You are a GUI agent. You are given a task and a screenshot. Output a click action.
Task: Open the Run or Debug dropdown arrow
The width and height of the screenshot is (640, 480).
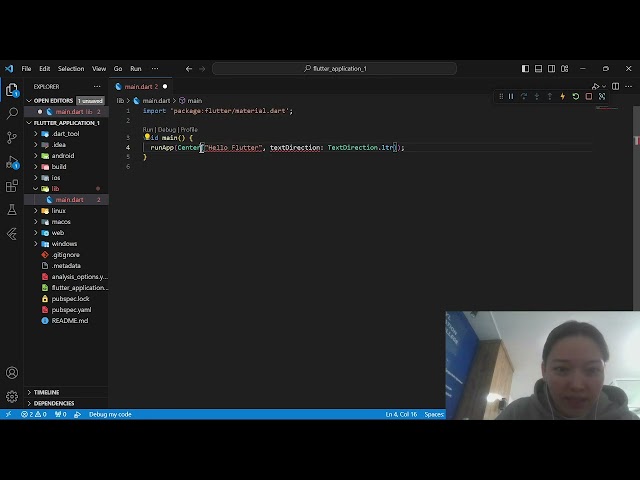point(604,87)
